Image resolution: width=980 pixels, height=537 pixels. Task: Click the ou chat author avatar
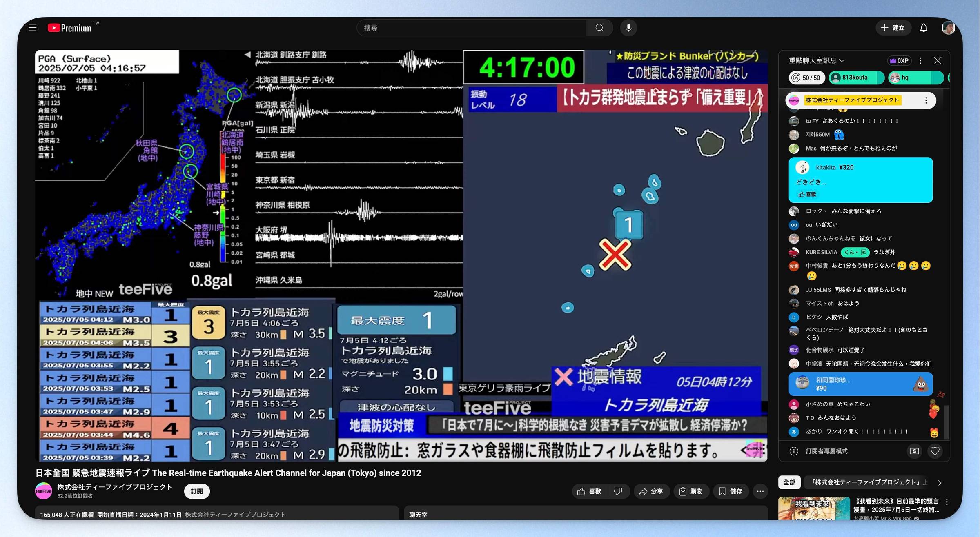(793, 225)
